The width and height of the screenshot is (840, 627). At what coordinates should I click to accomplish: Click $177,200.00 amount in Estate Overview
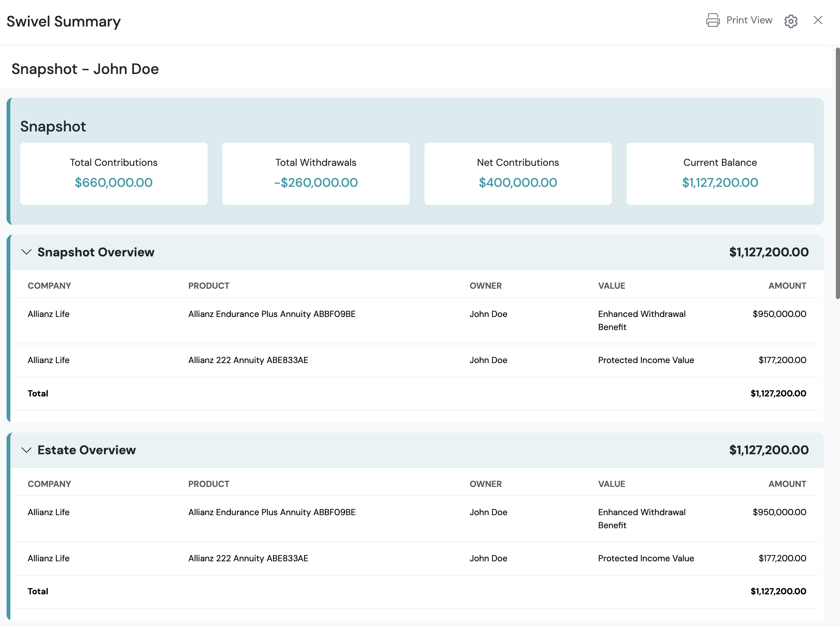click(782, 558)
